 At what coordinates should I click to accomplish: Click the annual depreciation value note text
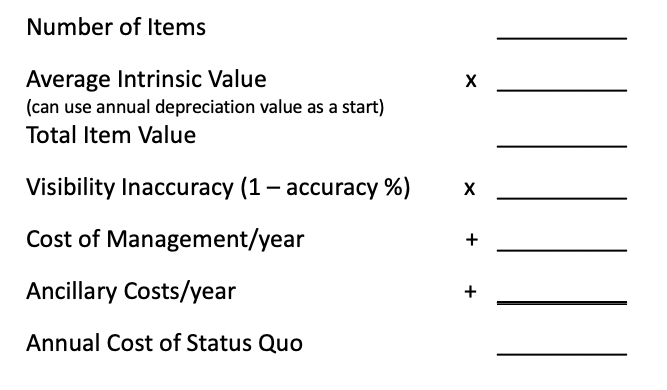click(x=205, y=107)
